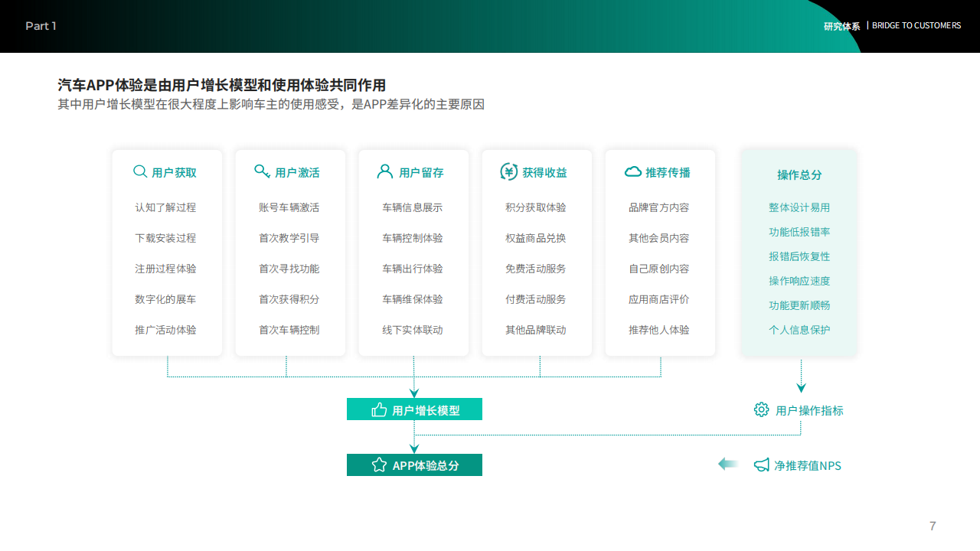Click the text 车辆信息展示
Image resolution: width=980 pixels, height=551 pixels.
(413, 207)
